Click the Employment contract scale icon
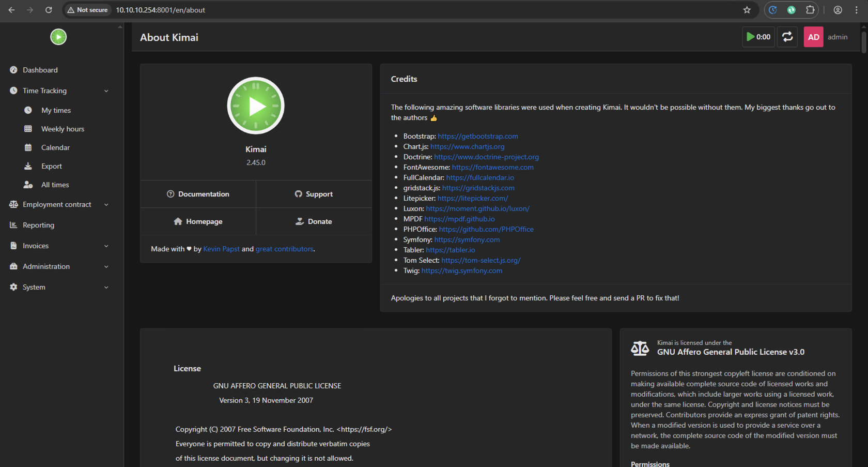The height and width of the screenshot is (467, 868). pos(13,204)
